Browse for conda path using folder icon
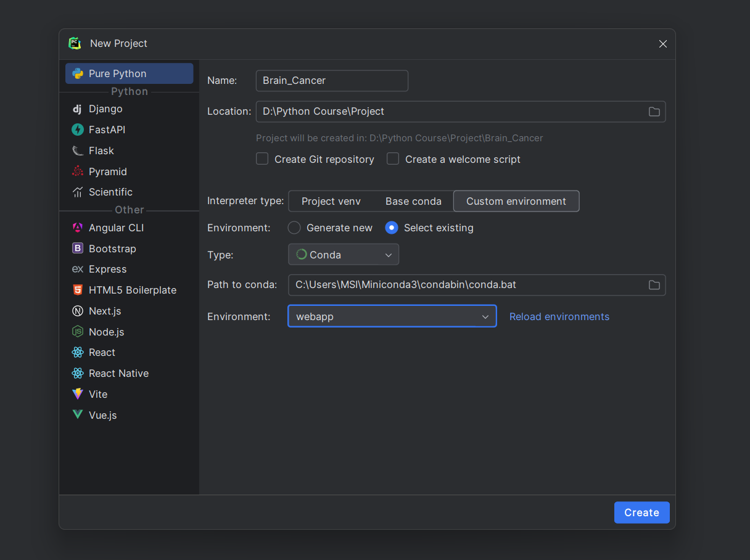Image resolution: width=750 pixels, height=560 pixels. 654,285
